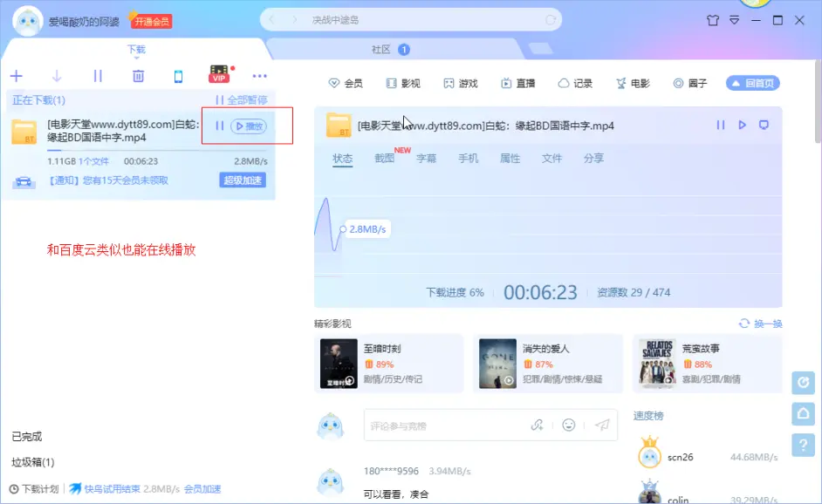Screen dimensions: 822x504
Task: Open the 圈子 navigation item
Action: tap(690, 84)
